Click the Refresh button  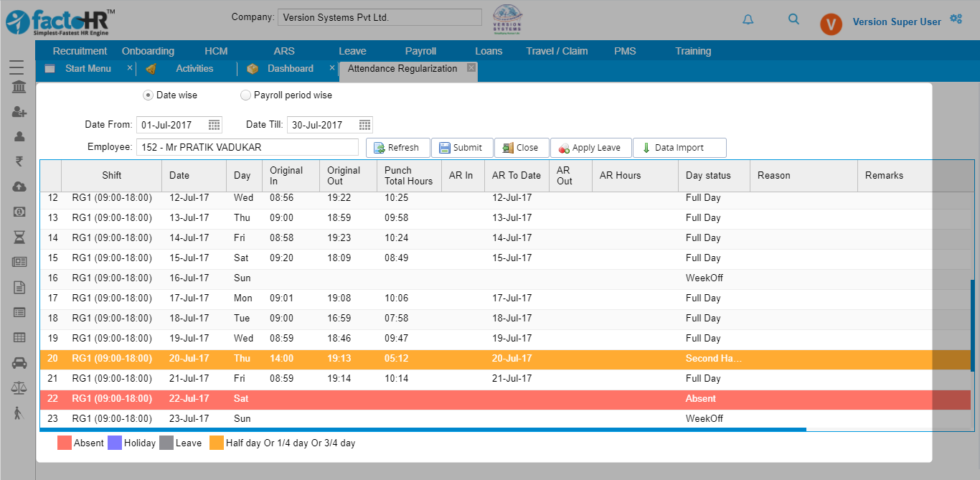coord(397,148)
